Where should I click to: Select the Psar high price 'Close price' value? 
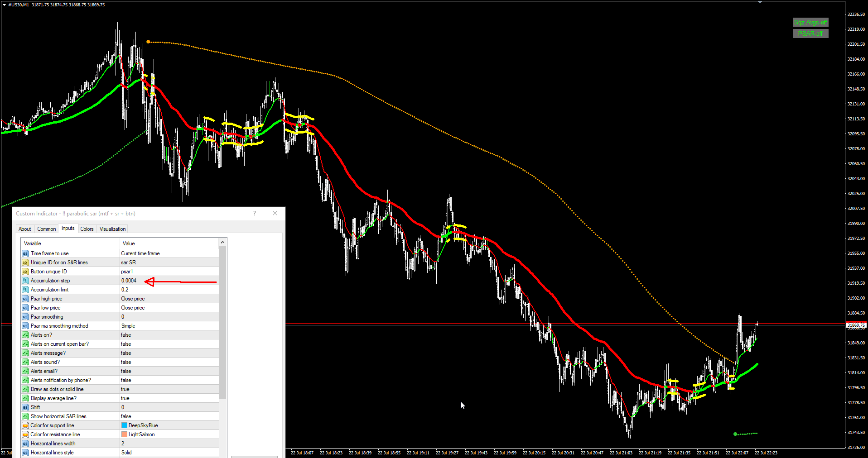click(133, 299)
